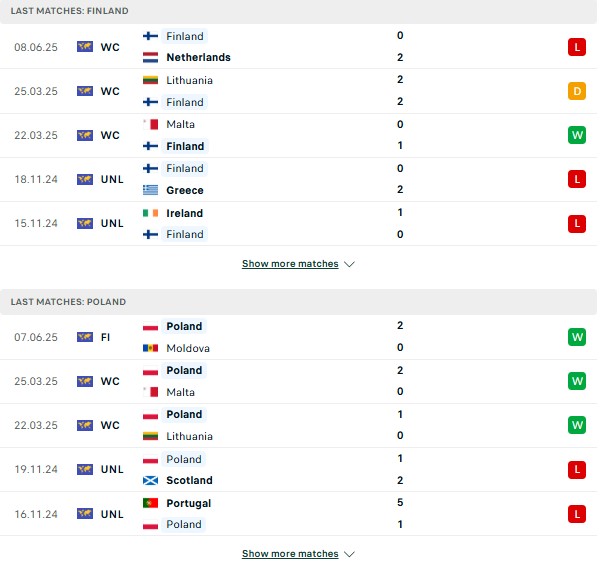The width and height of the screenshot is (604, 575).
Task: Click the Scotland flag icon
Action: point(150,480)
